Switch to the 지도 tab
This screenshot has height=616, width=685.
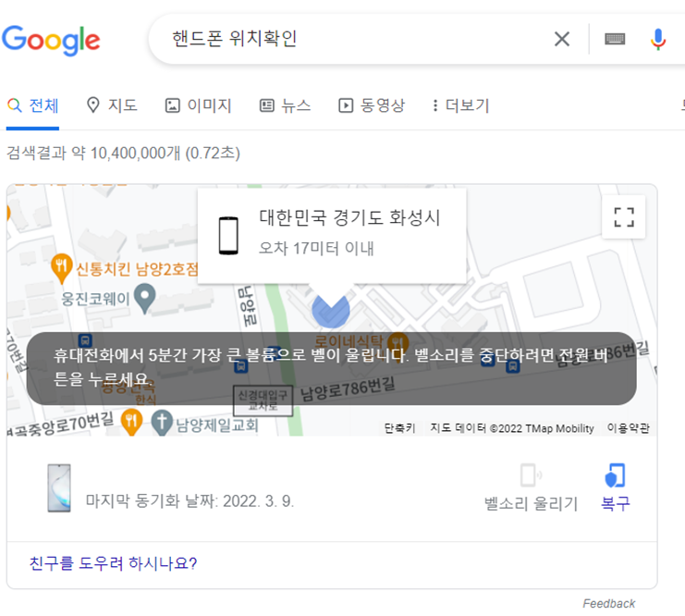point(112,105)
